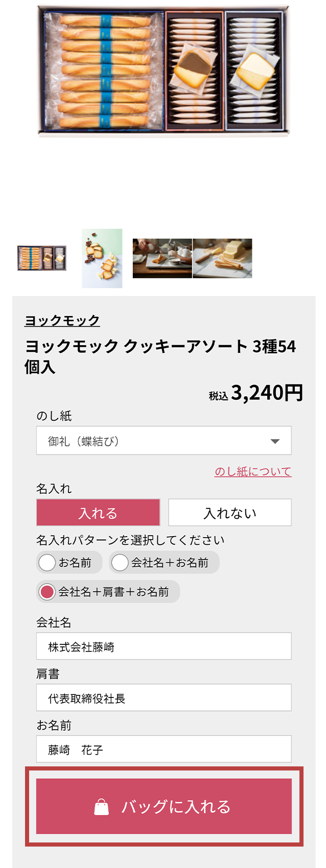This screenshot has width=326, height=868.
Task: Open the ヨックモック brand link
Action: (62, 321)
